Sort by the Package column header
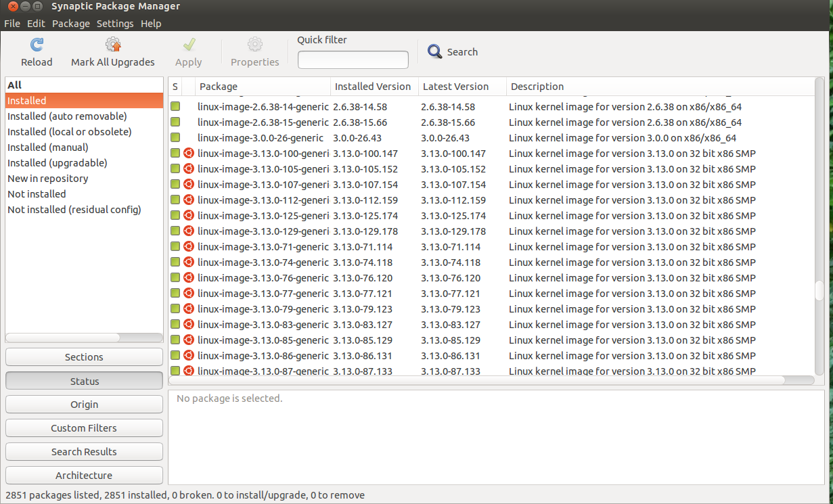 pos(263,87)
